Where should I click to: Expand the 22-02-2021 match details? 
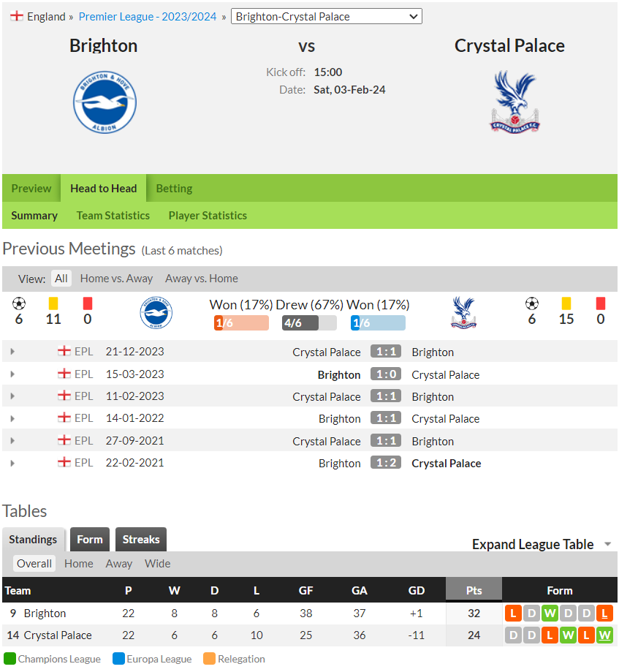tap(12, 463)
